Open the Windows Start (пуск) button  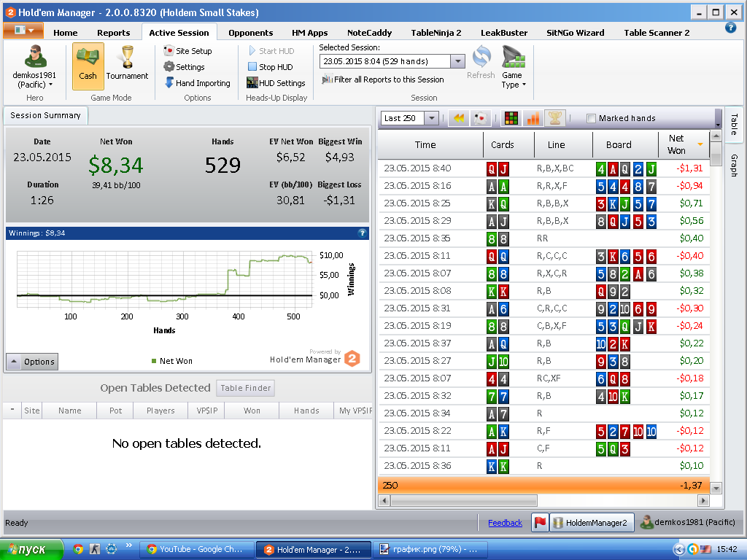point(31,550)
